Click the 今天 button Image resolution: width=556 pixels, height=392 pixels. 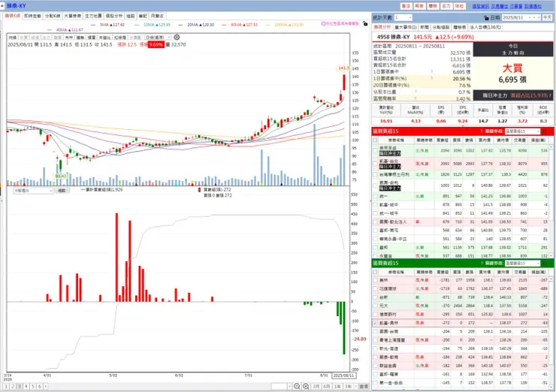(x=547, y=17)
